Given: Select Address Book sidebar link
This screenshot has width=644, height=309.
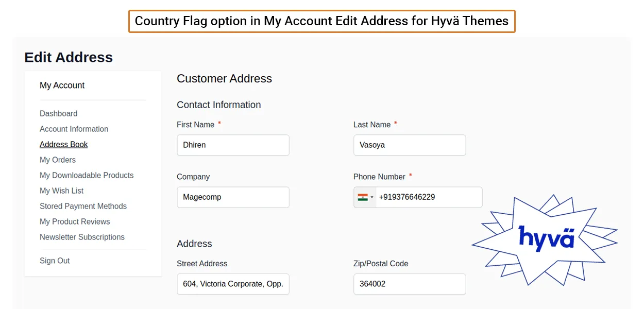Looking at the screenshot, I should click(64, 144).
